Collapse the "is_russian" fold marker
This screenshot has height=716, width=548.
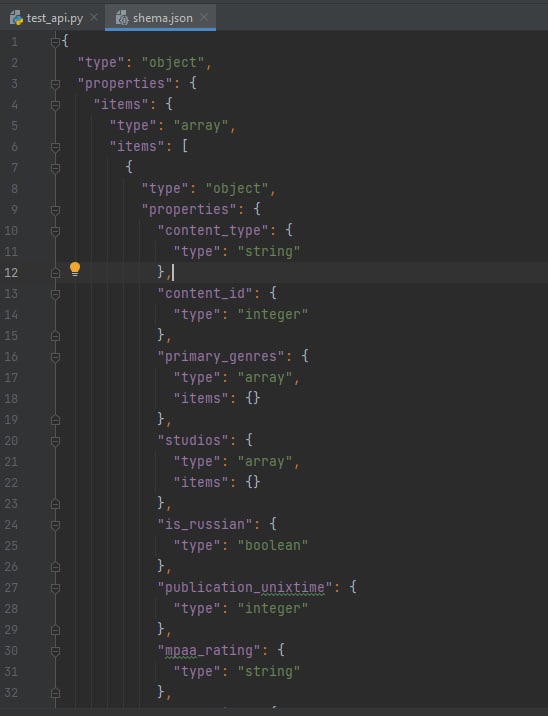tap(55, 525)
